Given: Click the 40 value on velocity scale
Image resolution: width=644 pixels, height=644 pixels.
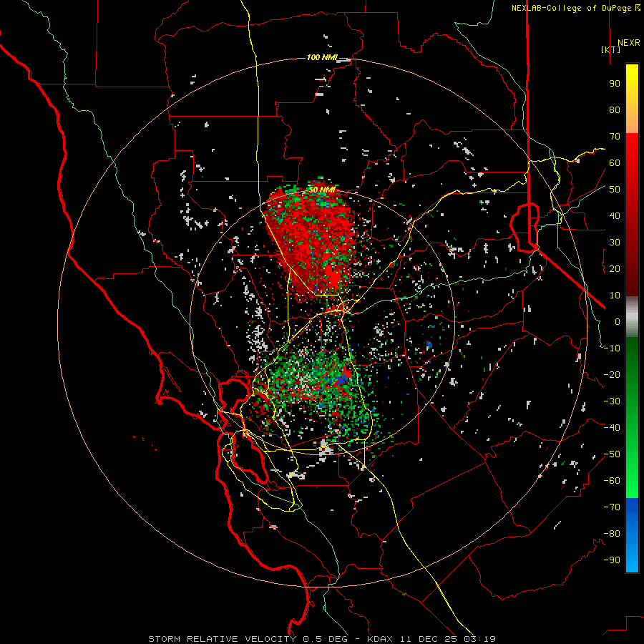Looking at the screenshot, I should pos(615,216).
